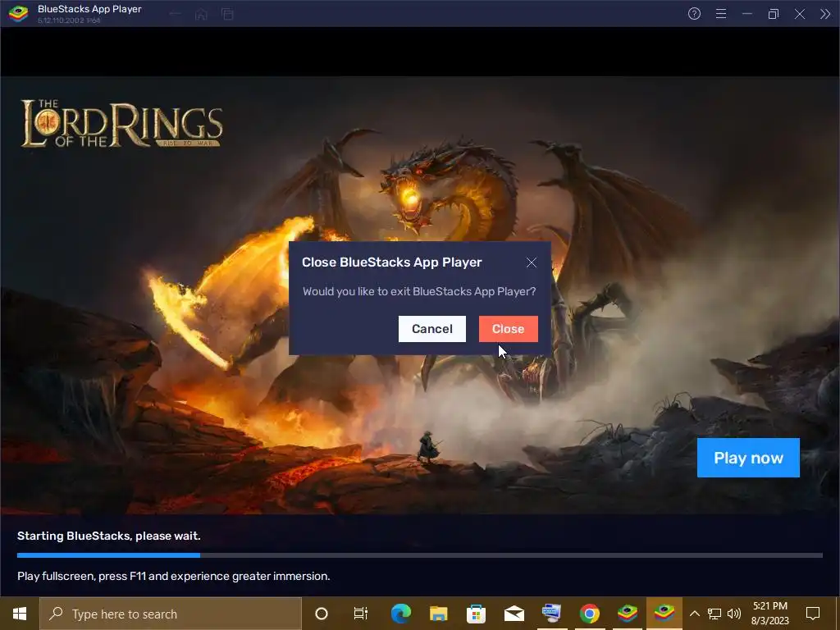Click the Type here to search box
840x630 pixels.
tap(171, 614)
